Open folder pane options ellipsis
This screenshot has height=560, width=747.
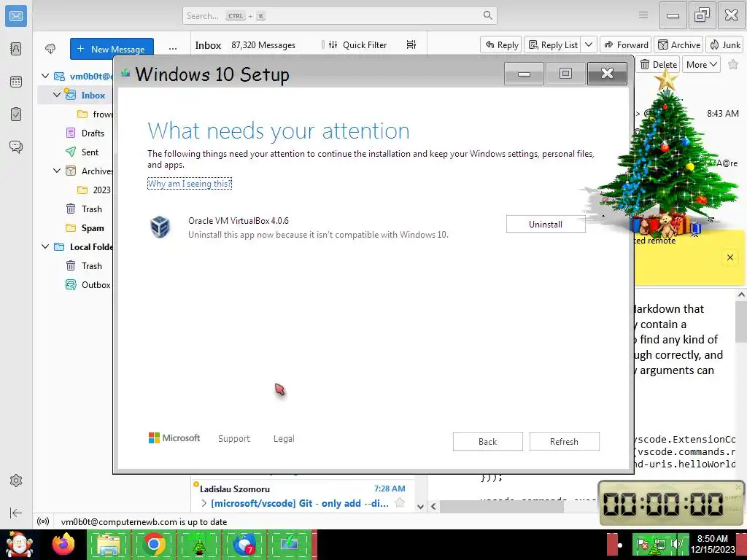(172, 49)
